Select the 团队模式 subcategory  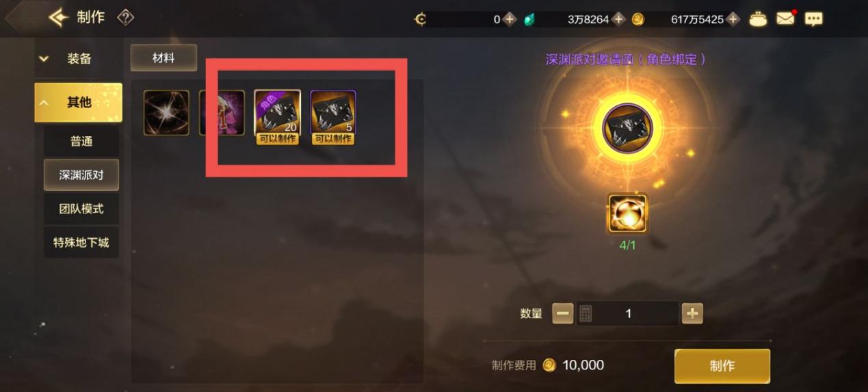[81, 209]
